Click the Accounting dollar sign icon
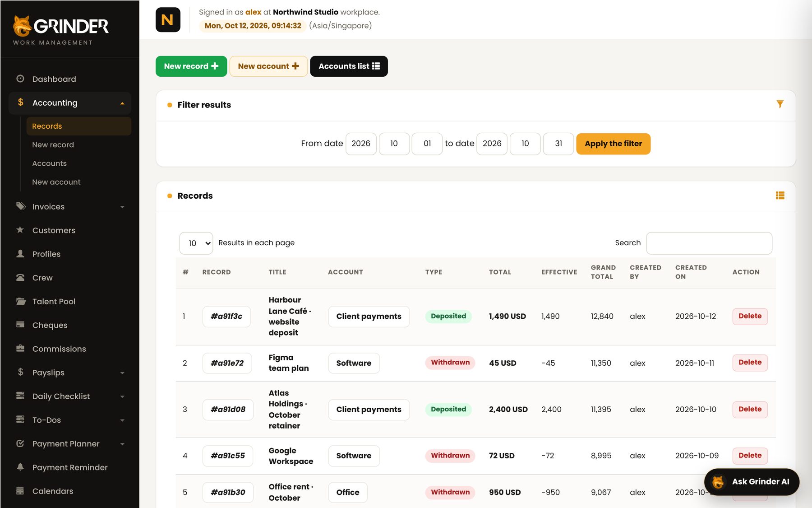 [20, 103]
